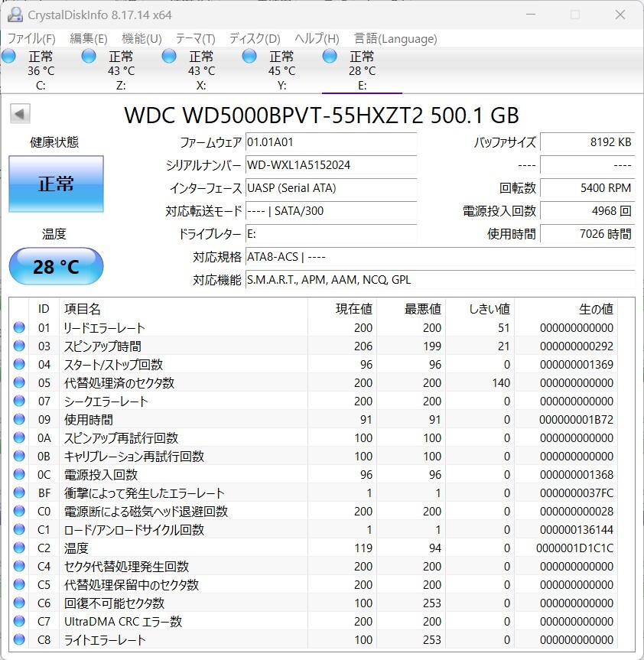Click status icon for 0C 電源投入回数 row
The image size is (644, 660).
point(19,474)
